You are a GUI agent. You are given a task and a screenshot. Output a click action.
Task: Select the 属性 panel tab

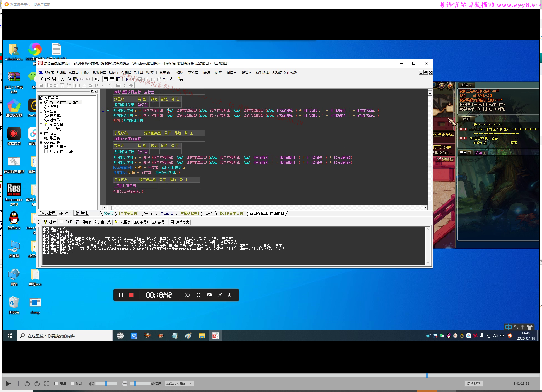pos(81,213)
